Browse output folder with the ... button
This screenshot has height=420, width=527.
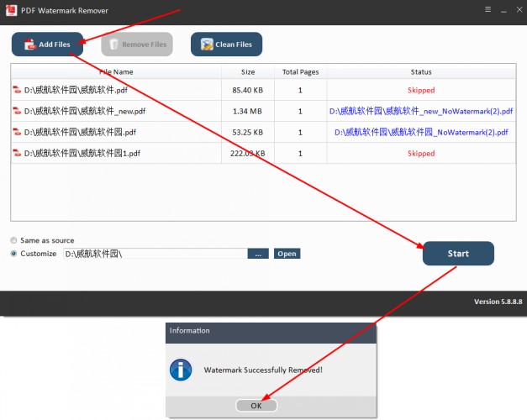pyautogui.click(x=258, y=254)
